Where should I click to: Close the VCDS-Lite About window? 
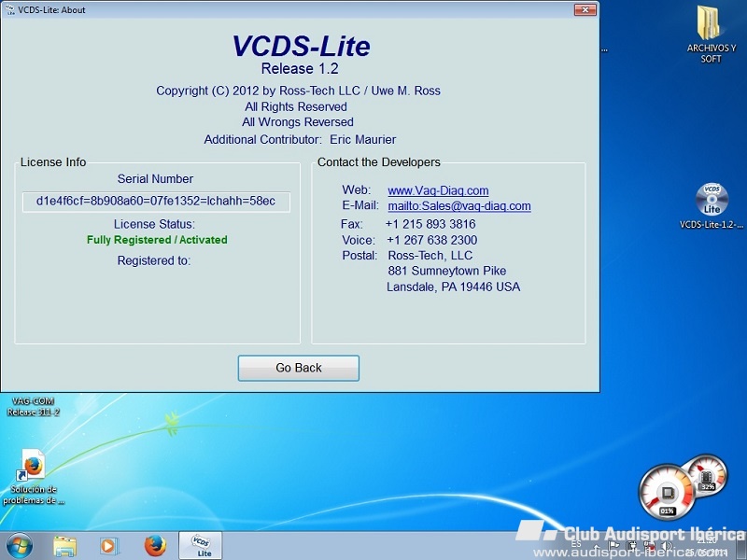pyautogui.click(x=585, y=9)
